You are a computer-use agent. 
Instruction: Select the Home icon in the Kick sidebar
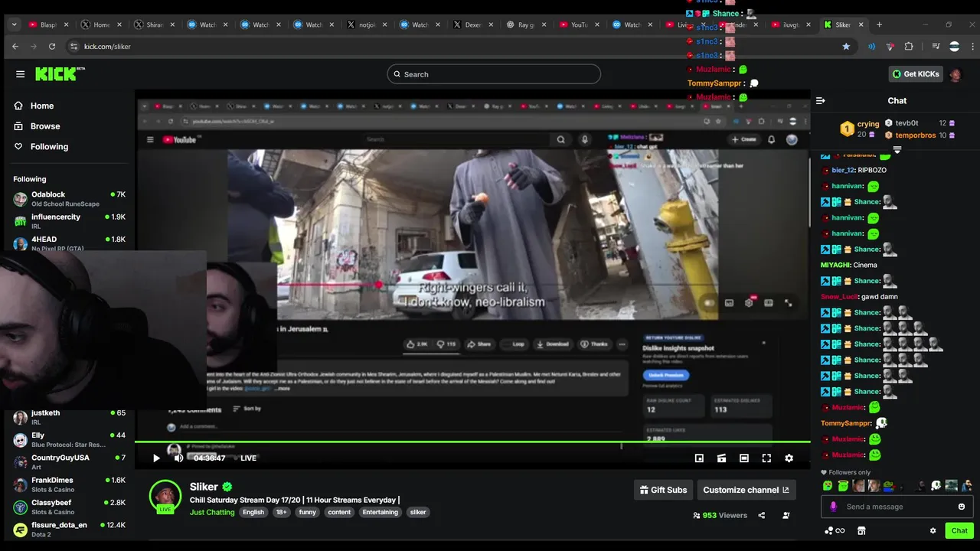(19, 106)
